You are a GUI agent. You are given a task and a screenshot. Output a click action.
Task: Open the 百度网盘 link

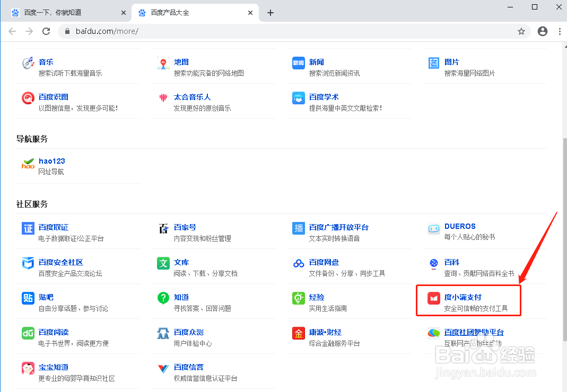[324, 262]
